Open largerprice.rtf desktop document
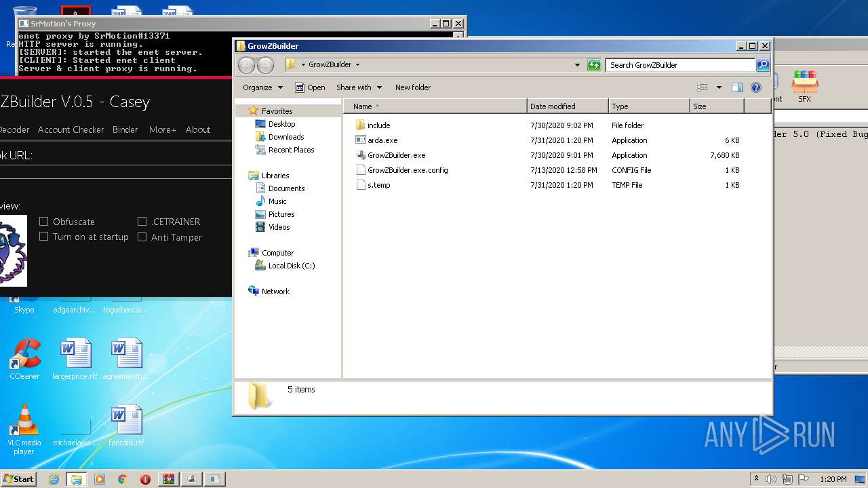Viewport: 868px width, 488px height. tap(75, 359)
